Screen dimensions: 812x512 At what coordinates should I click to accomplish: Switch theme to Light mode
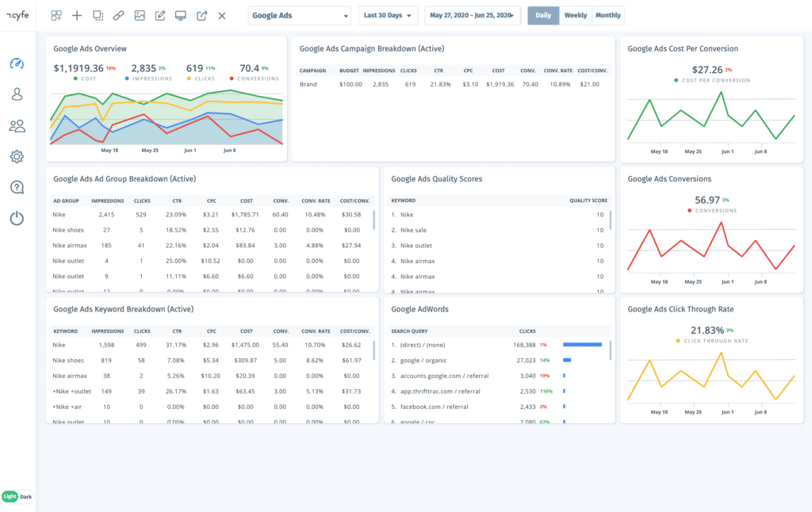pyautogui.click(x=10, y=496)
